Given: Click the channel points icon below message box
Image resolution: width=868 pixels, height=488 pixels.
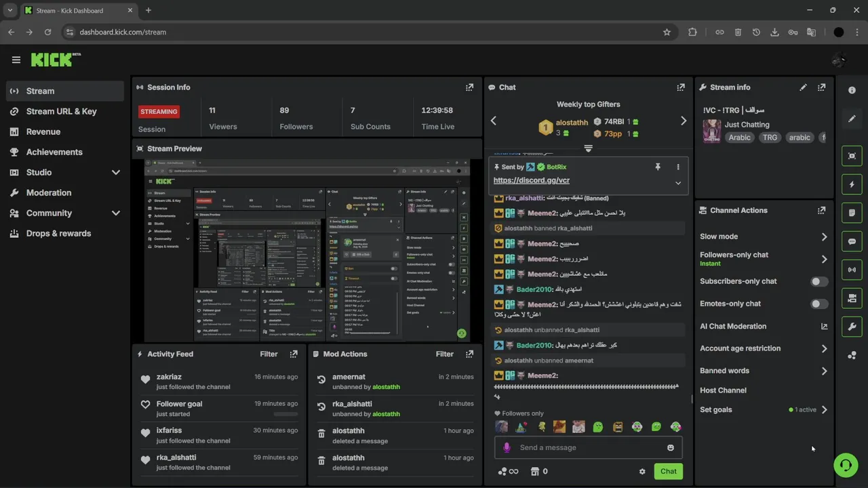Looking at the screenshot, I should [502, 472].
